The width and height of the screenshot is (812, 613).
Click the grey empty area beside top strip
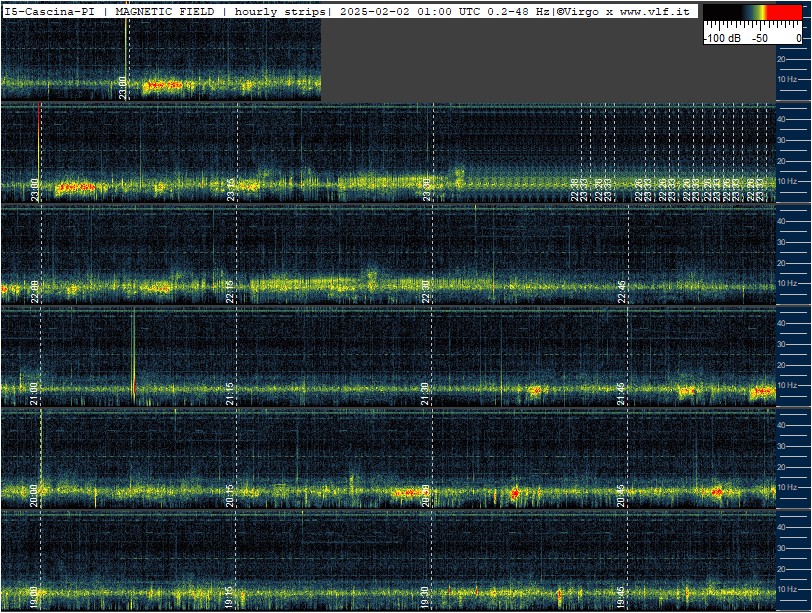pyautogui.click(x=548, y=60)
